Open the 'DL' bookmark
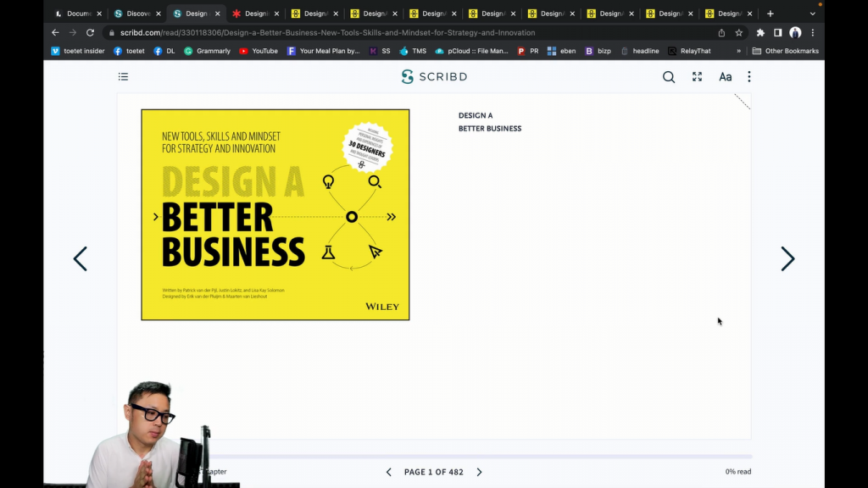868x488 pixels. [x=164, y=51]
